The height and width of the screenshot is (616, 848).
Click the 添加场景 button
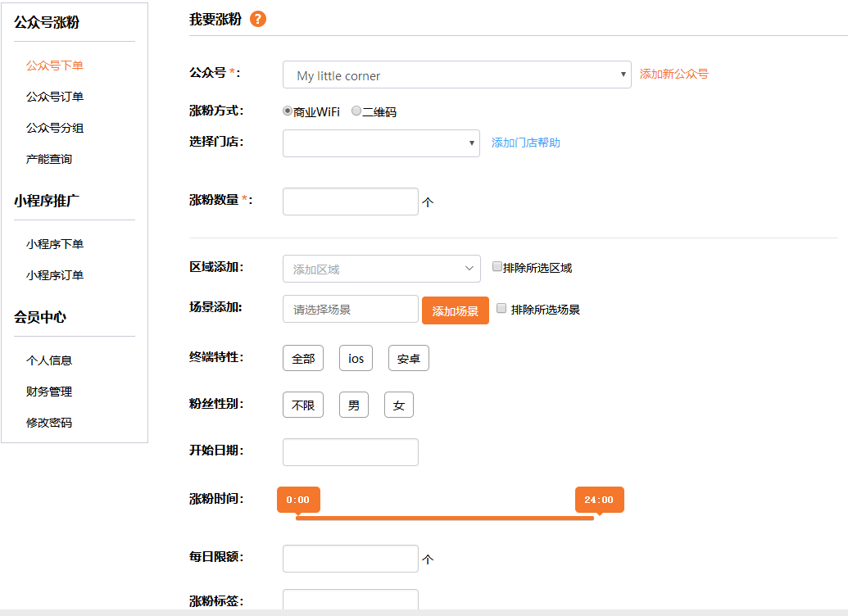tap(455, 310)
